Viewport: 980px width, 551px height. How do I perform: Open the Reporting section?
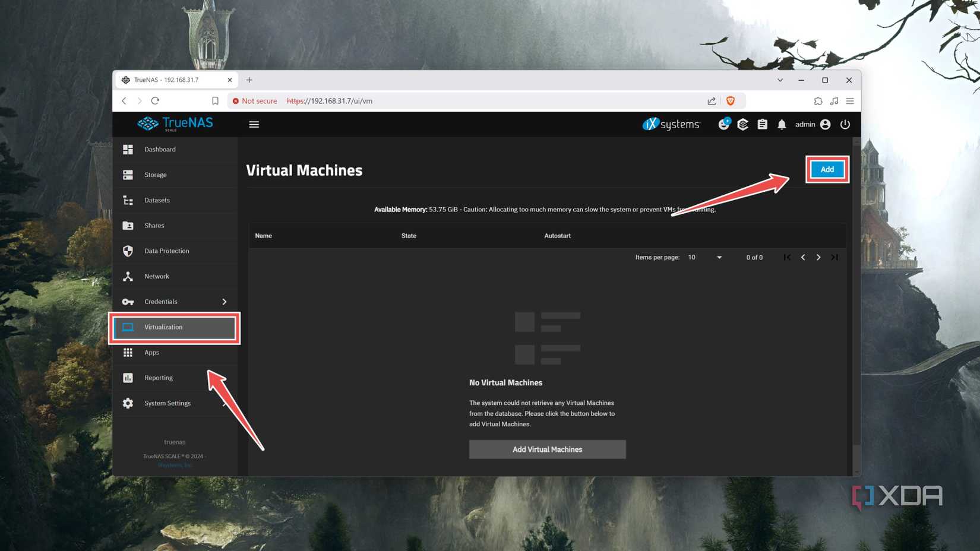tap(175, 378)
